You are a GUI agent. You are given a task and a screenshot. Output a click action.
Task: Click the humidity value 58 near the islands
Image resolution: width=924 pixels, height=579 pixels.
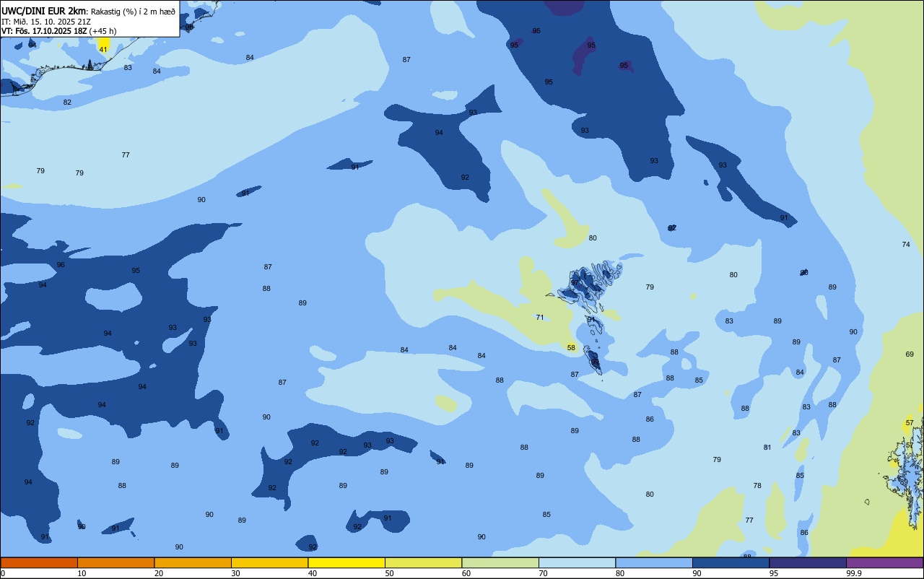click(571, 348)
